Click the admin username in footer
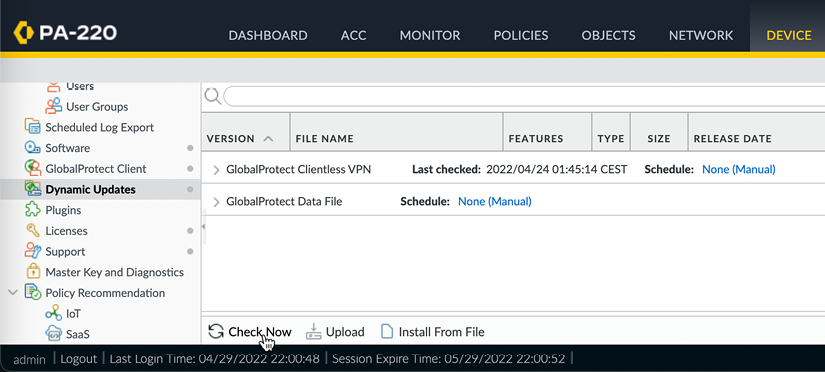825x372 pixels. pyautogui.click(x=29, y=359)
